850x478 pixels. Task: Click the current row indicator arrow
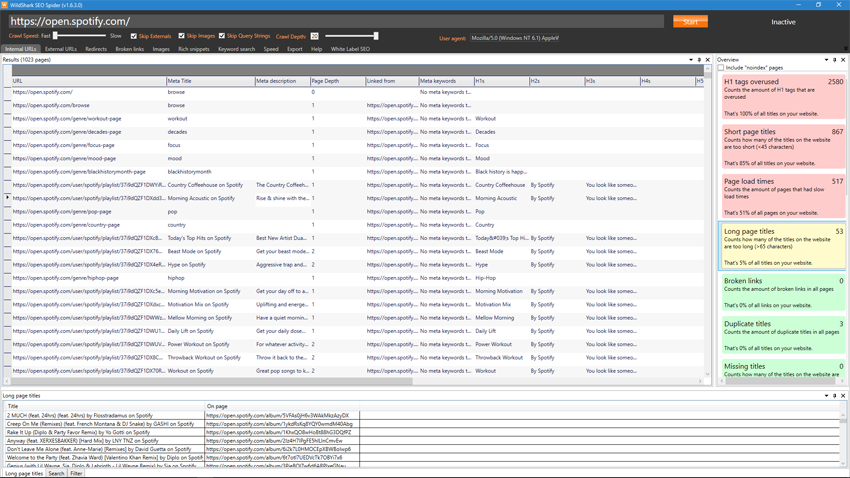coord(8,198)
